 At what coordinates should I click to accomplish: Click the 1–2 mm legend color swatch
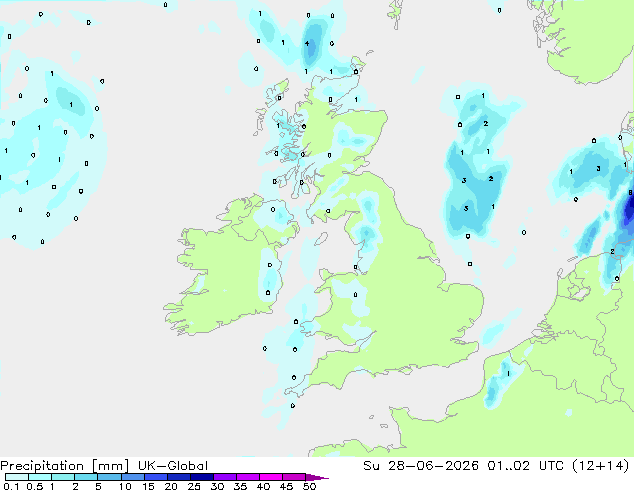(63, 477)
